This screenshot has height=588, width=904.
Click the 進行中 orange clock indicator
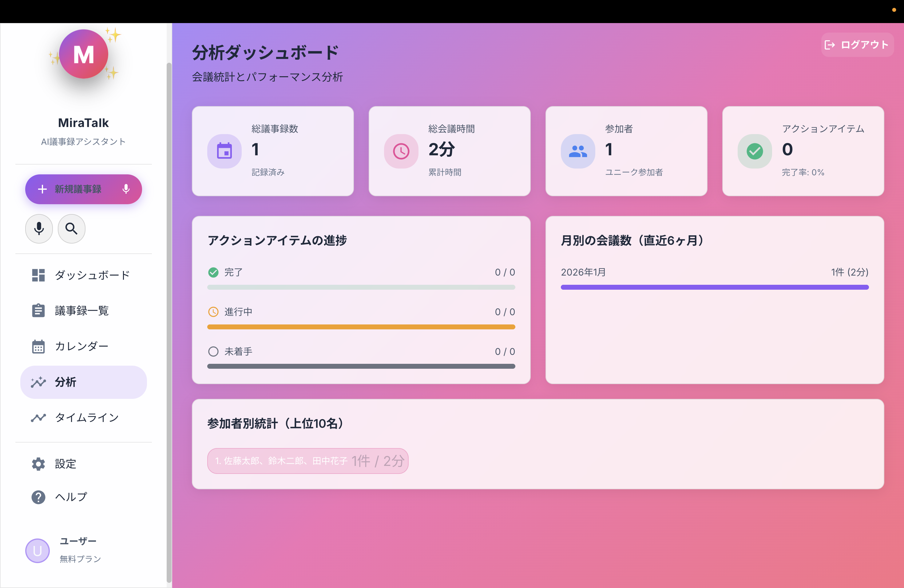[213, 312]
